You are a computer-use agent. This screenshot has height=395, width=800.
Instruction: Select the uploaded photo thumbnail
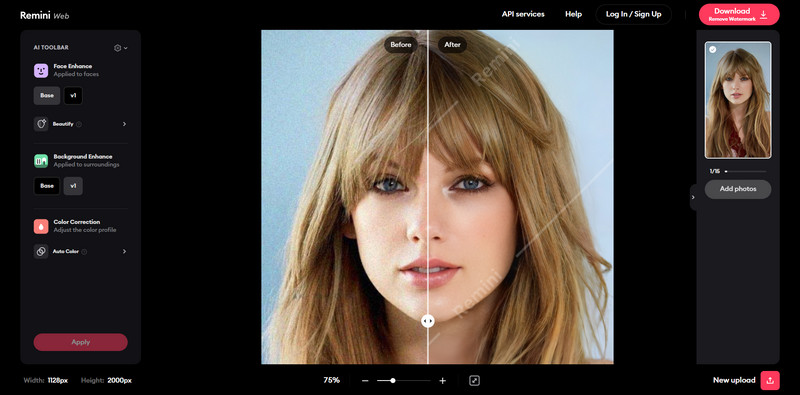738,100
